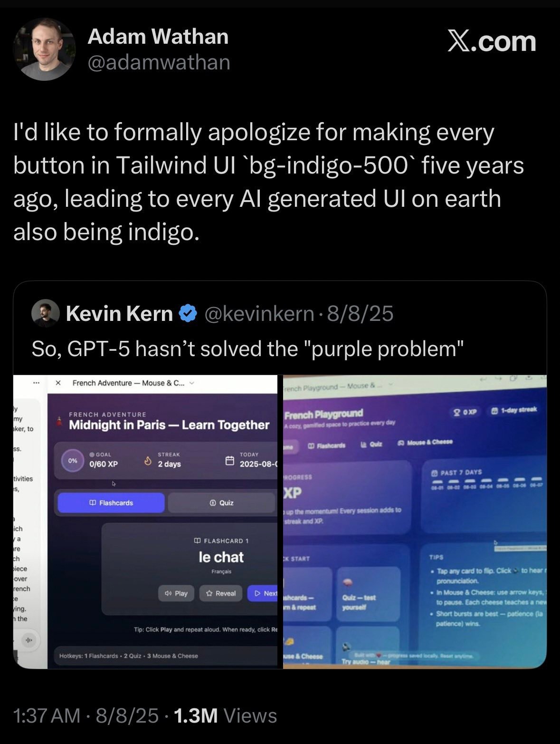Screen dimensions: 560x744
Task: Click the 0% goal progress ring
Action: point(73,461)
